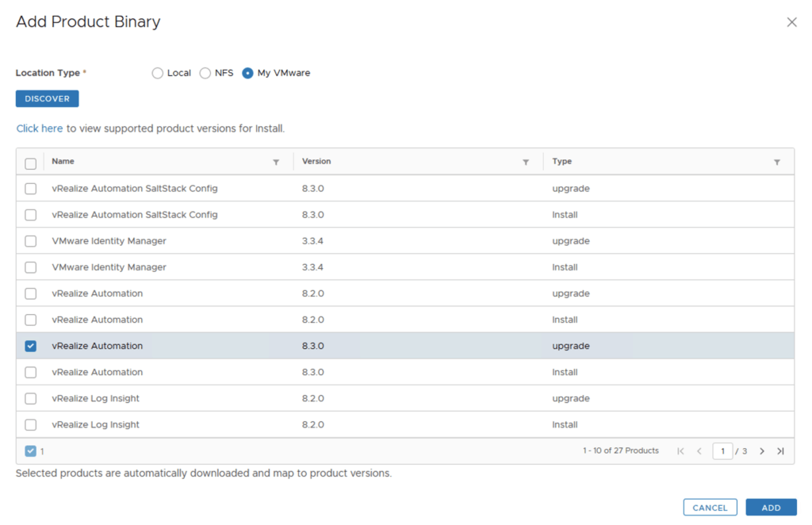This screenshot has height=525, width=812.
Task: Toggle the select-all header checkbox
Action: (x=30, y=163)
